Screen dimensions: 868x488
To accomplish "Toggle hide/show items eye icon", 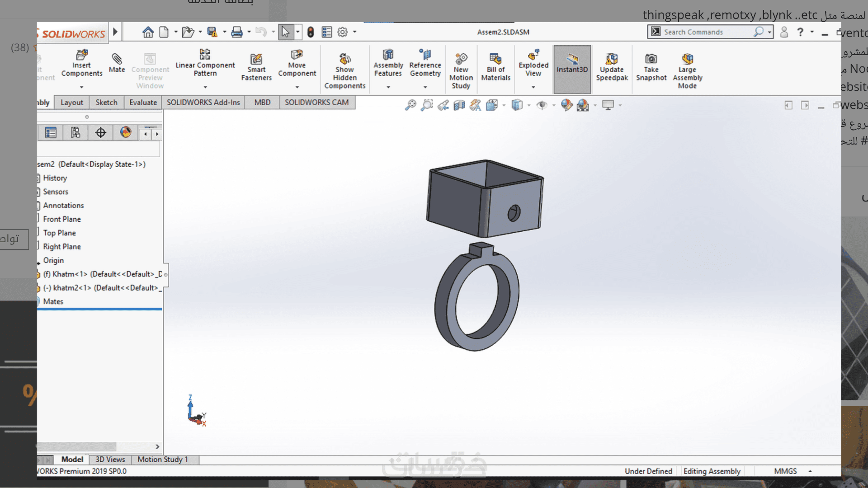I will tap(542, 105).
